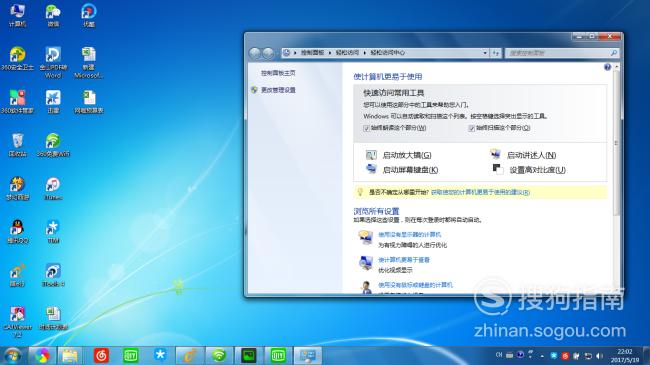Image resolution: width=650 pixels, height=365 pixels.
Task: Click the Show desktop strip at taskbar end
Action: click(646, 356)
